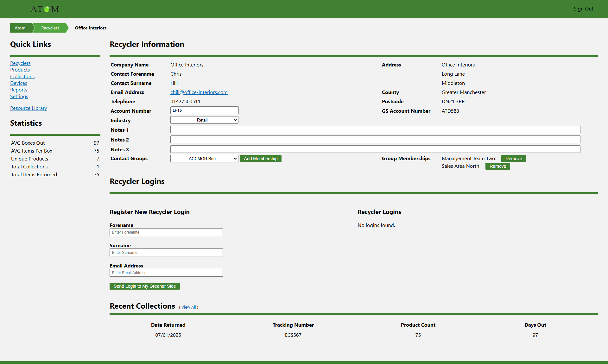Open the Resource Library link

click(28, 108)
